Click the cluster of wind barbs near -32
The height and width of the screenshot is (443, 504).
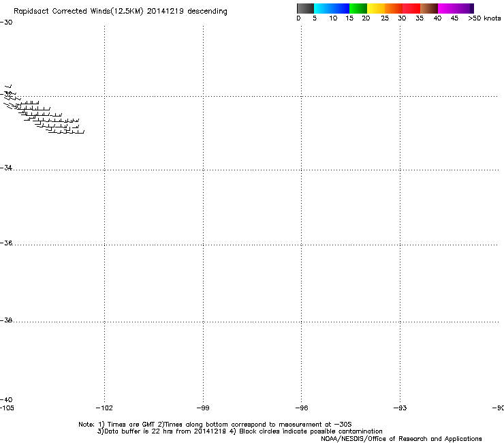[x=44, y=109]
